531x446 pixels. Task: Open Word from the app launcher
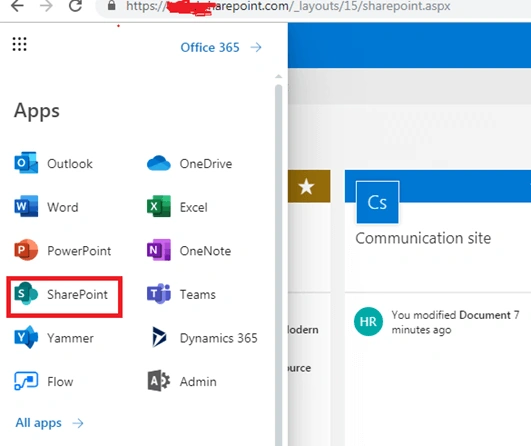pyautogui.click(x=46, y=207)
